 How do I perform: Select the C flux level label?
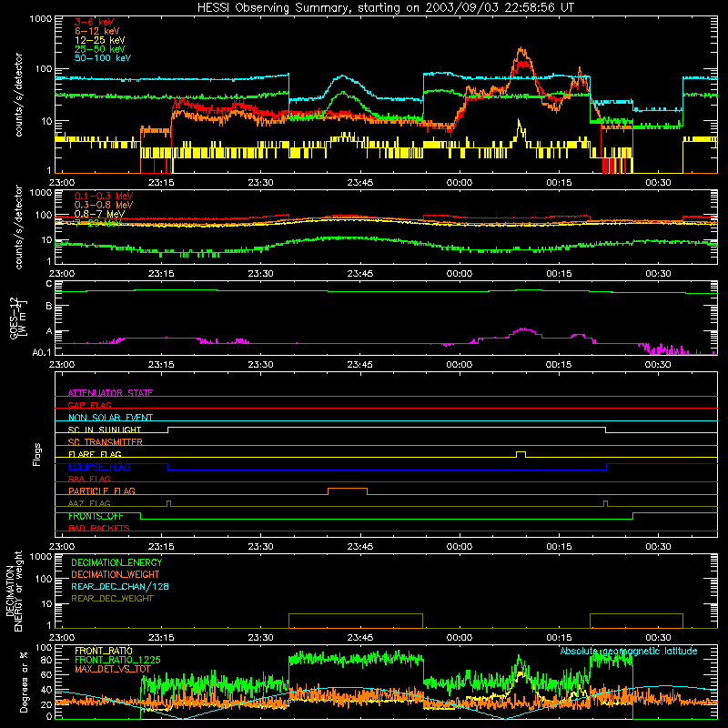(49, 284)
